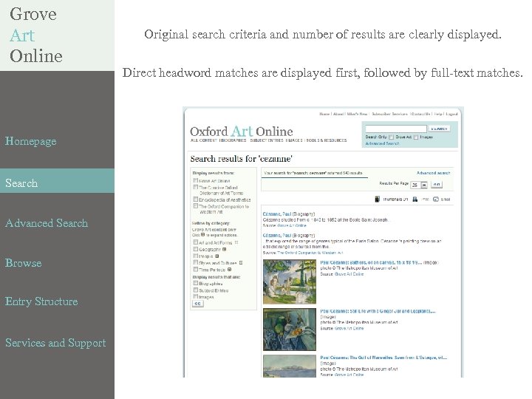Check the People category box
Image resolution: width=532 pixels, height=399 pixels.
coord(195,256)
